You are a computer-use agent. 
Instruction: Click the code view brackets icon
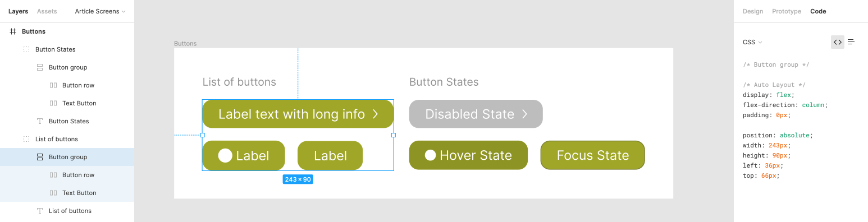[837, 42]
